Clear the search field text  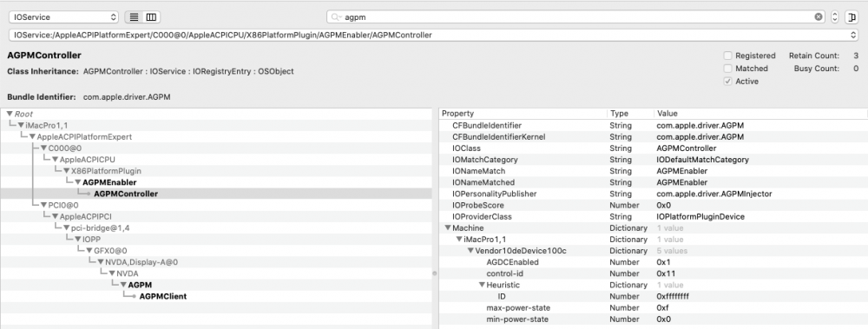(x=819, y=17)
